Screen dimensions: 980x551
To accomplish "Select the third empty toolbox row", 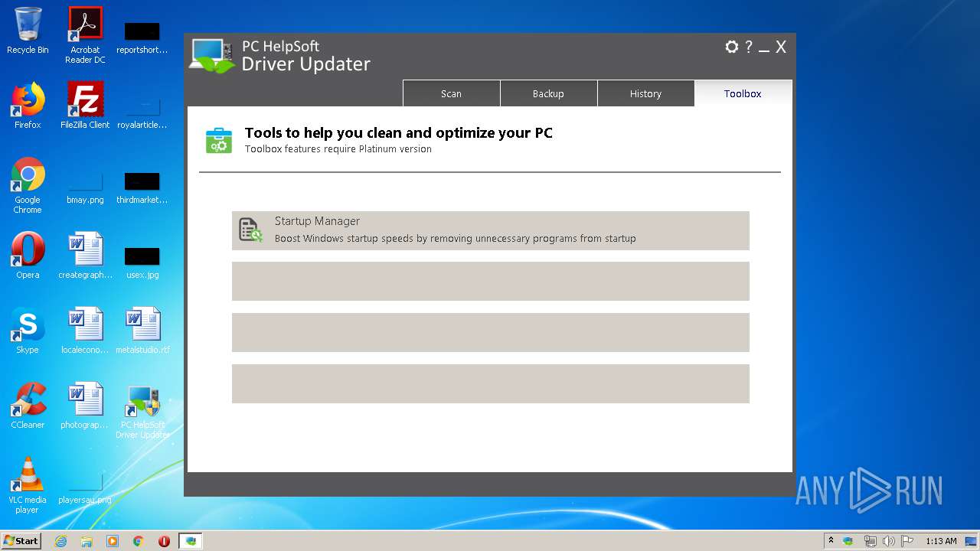I will pos(491,332).
